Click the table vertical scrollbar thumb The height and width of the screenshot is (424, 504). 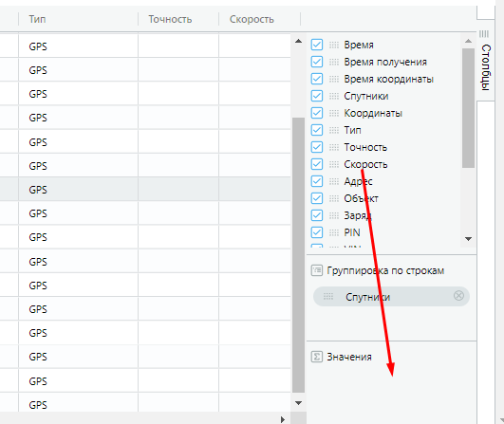coord(298,255)
